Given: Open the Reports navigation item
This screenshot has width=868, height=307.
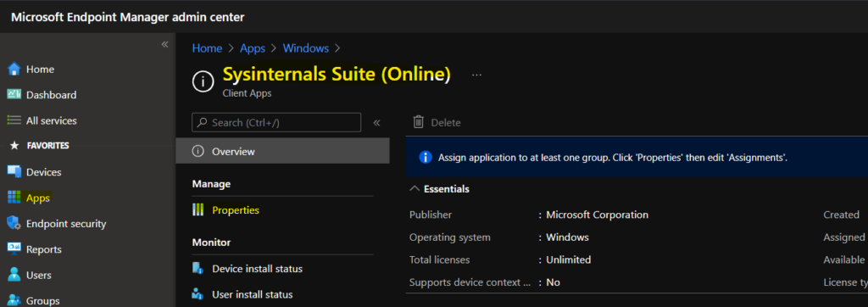Looking at the screenshot, I should coord(44,249).
